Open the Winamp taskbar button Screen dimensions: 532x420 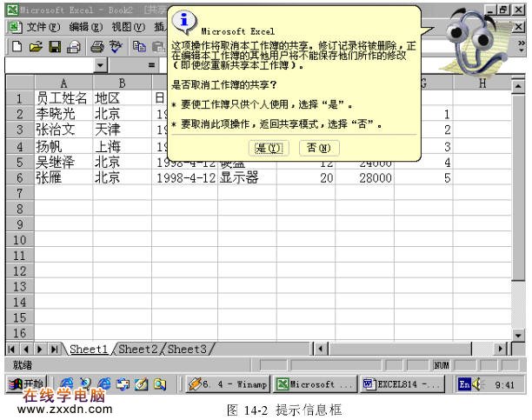coord(228,384)
